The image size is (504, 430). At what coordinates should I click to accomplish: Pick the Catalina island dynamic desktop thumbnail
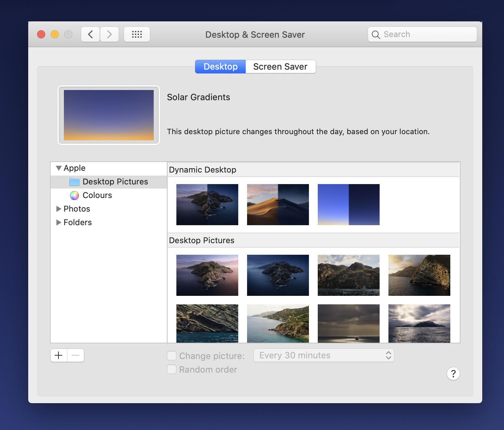click(x=207, y=204)
